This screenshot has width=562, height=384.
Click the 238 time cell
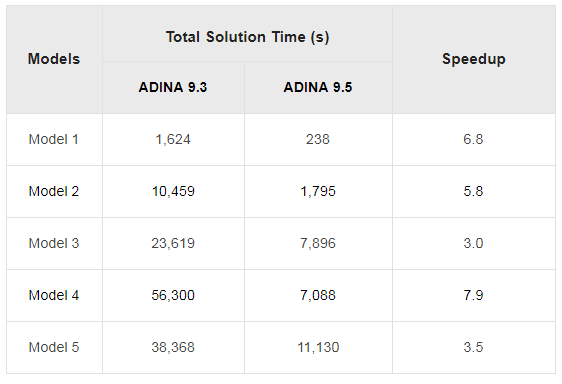(x=318, y=139)
